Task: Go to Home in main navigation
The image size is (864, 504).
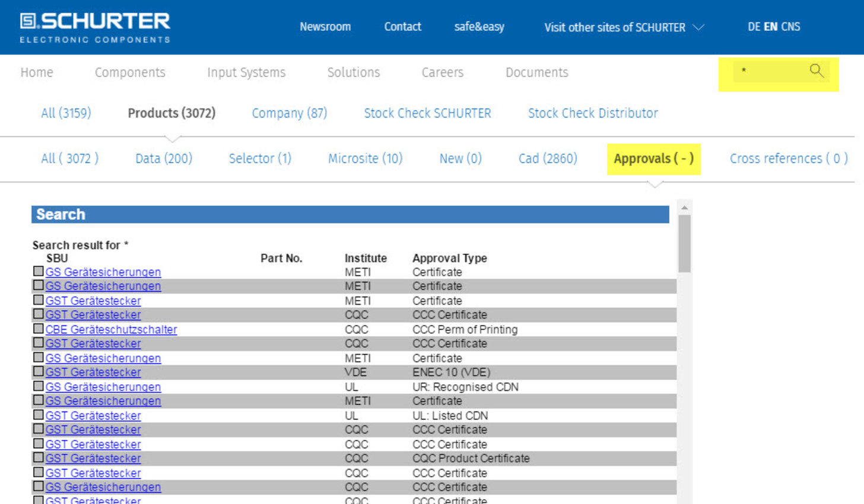Action: click(x=37, y=72)
